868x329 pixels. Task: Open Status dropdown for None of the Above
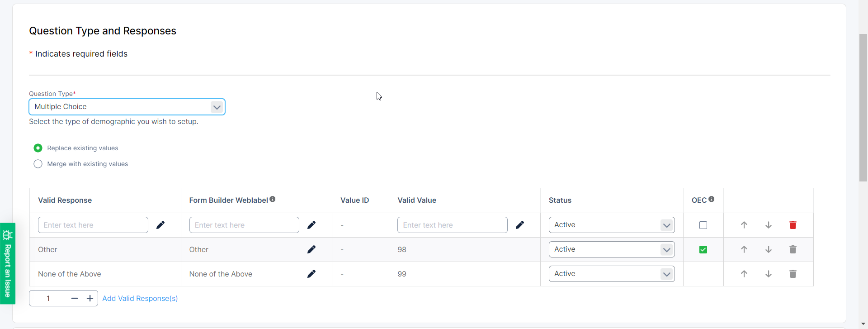pyautogui.click(x=611, y=274)
